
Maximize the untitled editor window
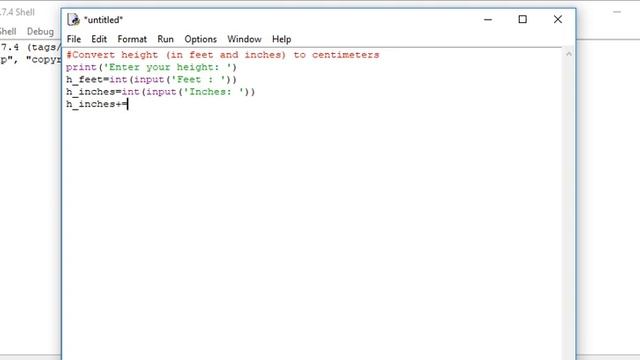pos(522,19)
